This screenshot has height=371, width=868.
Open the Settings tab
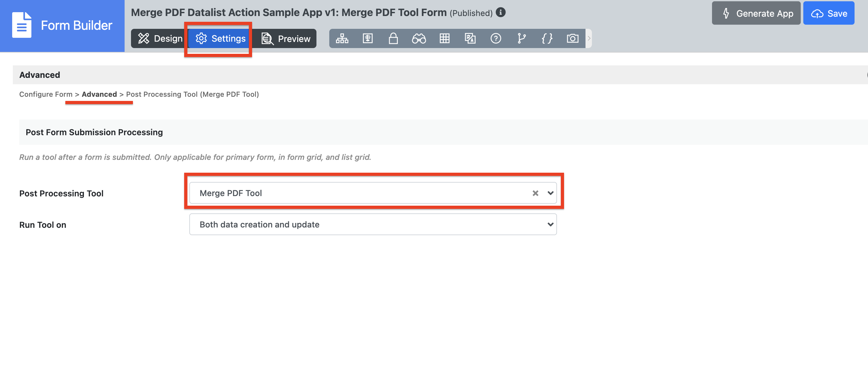(x=220, y=38)
